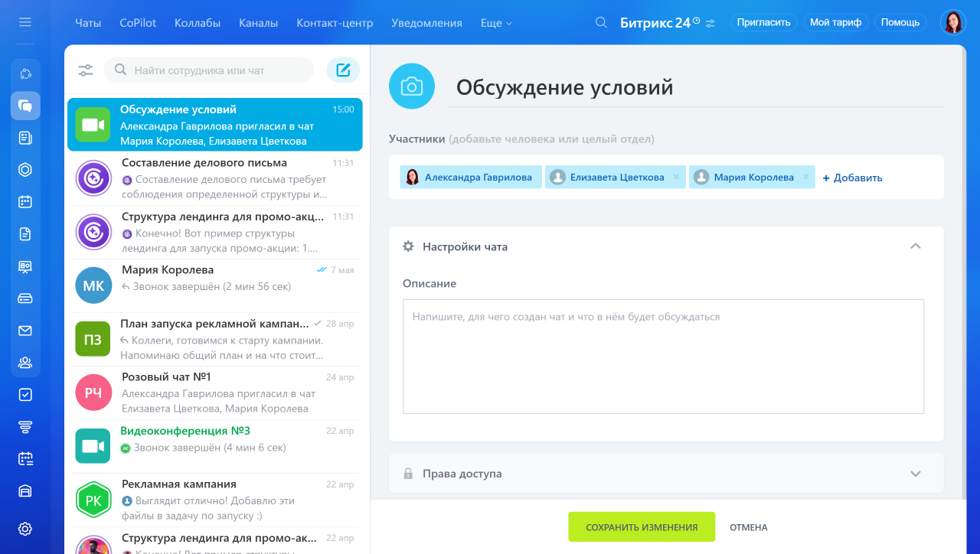Open the search magnifier in top bar

[602, 22]
